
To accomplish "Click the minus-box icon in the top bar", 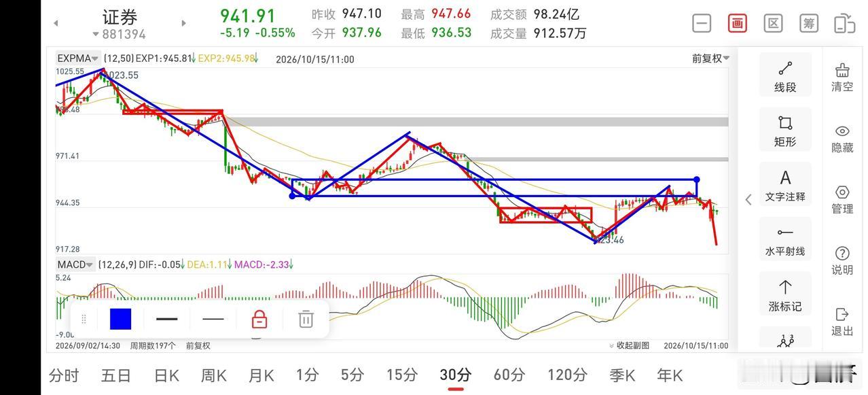I will point(702,23).
